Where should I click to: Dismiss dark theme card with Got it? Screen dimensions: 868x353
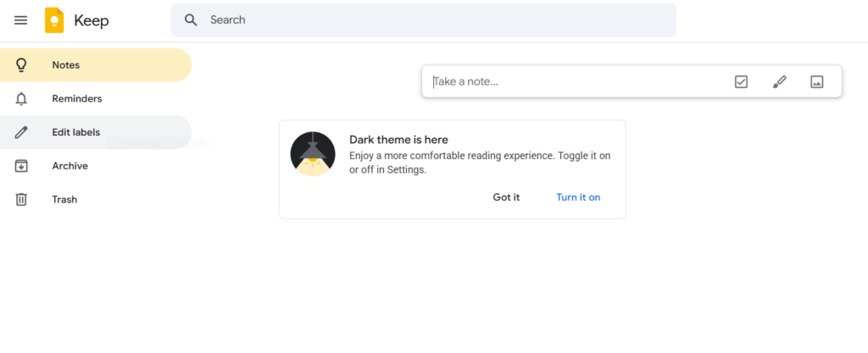507,197
